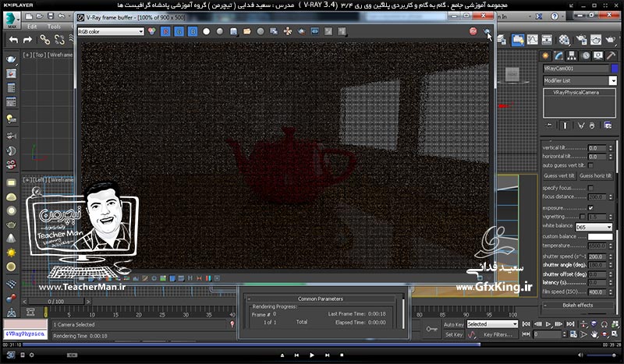Switch frame buffer to alpha channel (white circle)
This screenshot has height=364, width=624.
click(206, 31)
